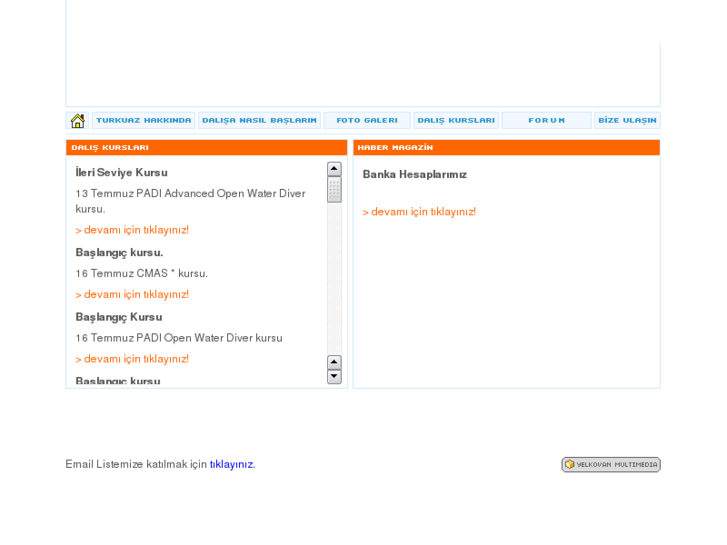Open the Turkuaz Hakkında menu item
Viewport: 727px width, 545px height.
[144, 120]
